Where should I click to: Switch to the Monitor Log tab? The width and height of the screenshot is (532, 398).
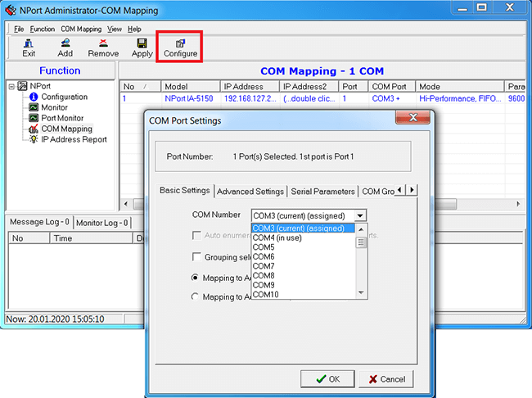101,223
